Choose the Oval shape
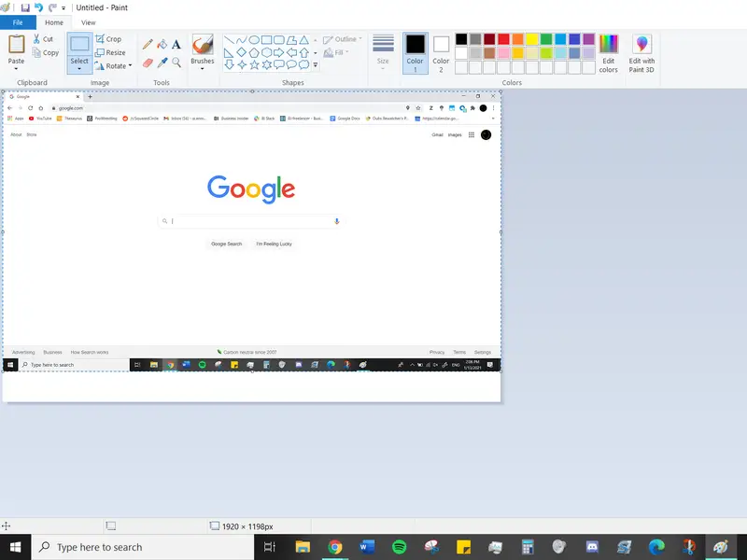Viewport: 747px width, 560px height. click(x=254, y=40)
